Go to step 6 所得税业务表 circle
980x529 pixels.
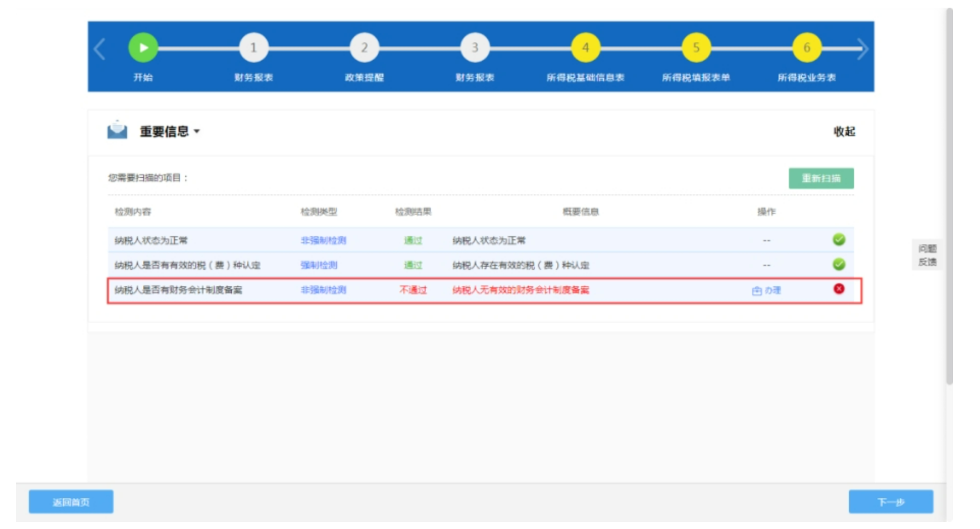coord(807,47)
